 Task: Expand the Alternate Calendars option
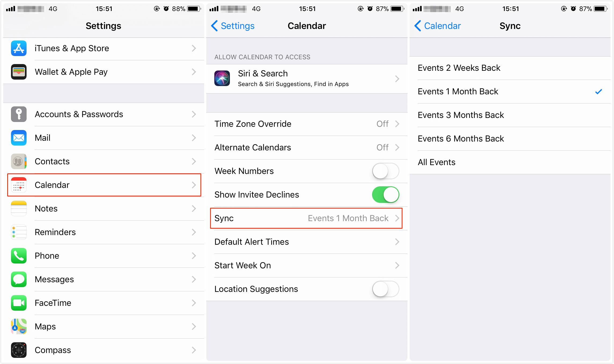tap(307, 147)
